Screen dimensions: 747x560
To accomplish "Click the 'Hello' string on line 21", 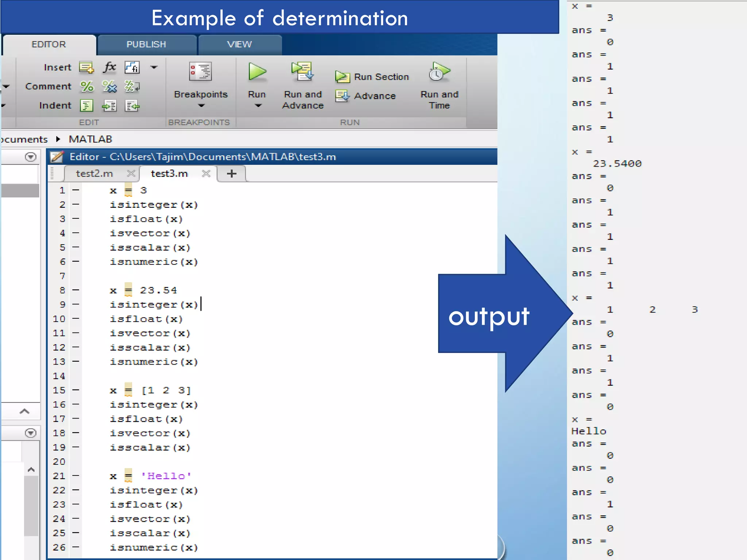I will point(166,476).
